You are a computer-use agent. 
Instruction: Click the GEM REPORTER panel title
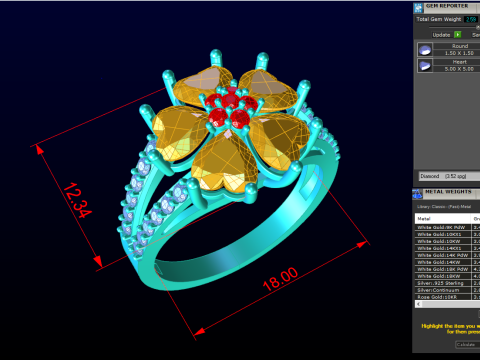click(447, 6)
